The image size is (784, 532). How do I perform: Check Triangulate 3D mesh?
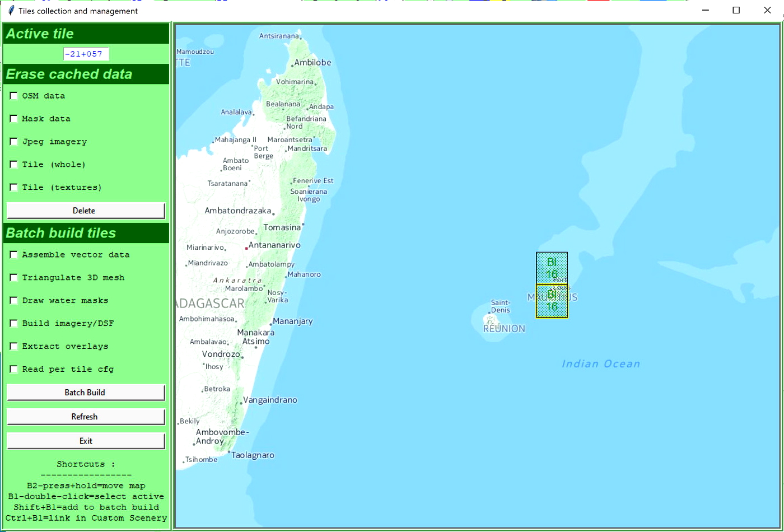14,278
